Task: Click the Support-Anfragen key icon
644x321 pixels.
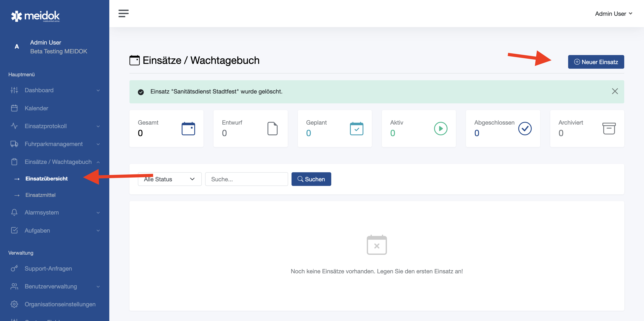Action: [14, 268]
